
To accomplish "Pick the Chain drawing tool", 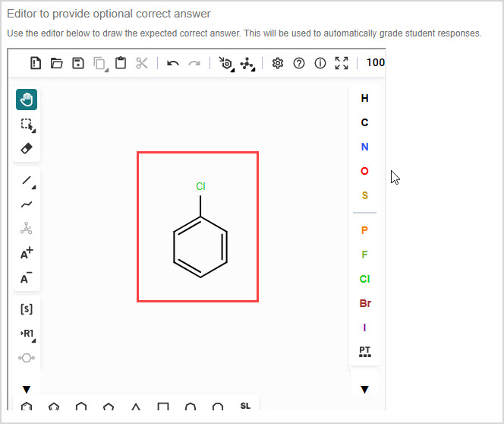I will 27,204.
